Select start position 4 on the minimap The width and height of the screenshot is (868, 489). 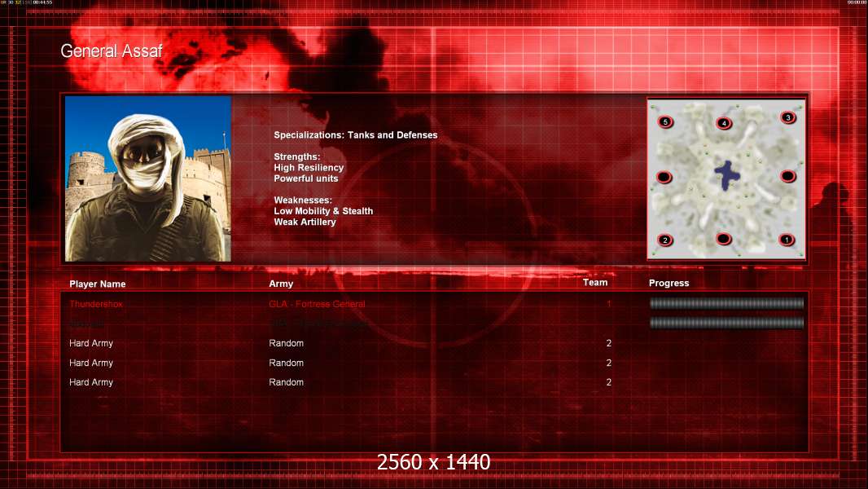724,123
